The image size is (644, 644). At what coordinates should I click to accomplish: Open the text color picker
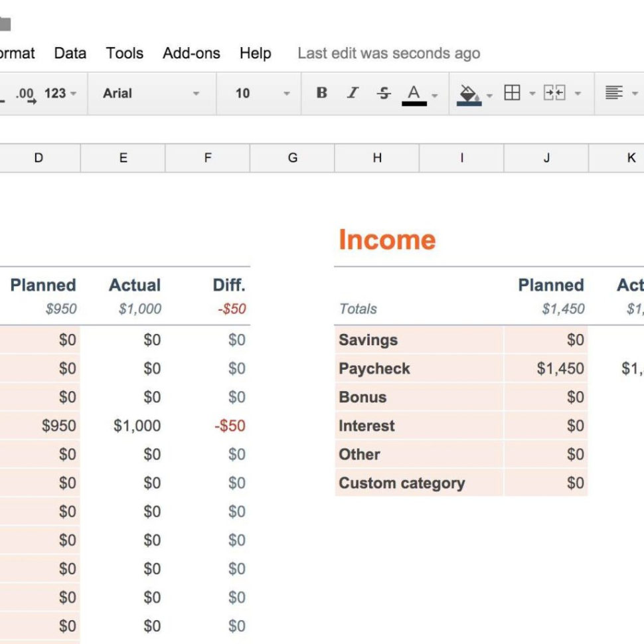(x=414, y=93)
